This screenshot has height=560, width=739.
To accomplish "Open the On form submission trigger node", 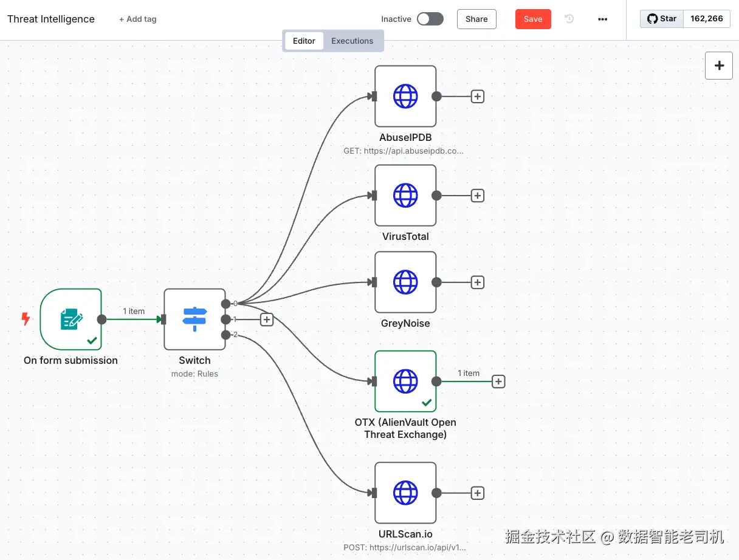I will [70, 319].
